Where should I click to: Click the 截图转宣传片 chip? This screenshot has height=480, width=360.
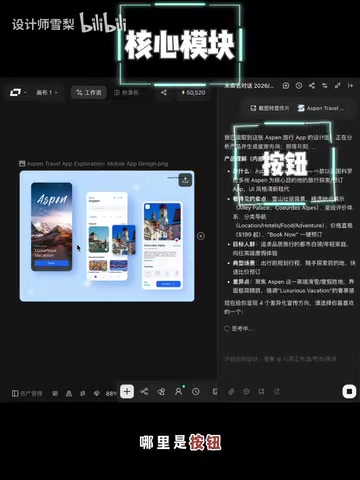coord(270,108)
